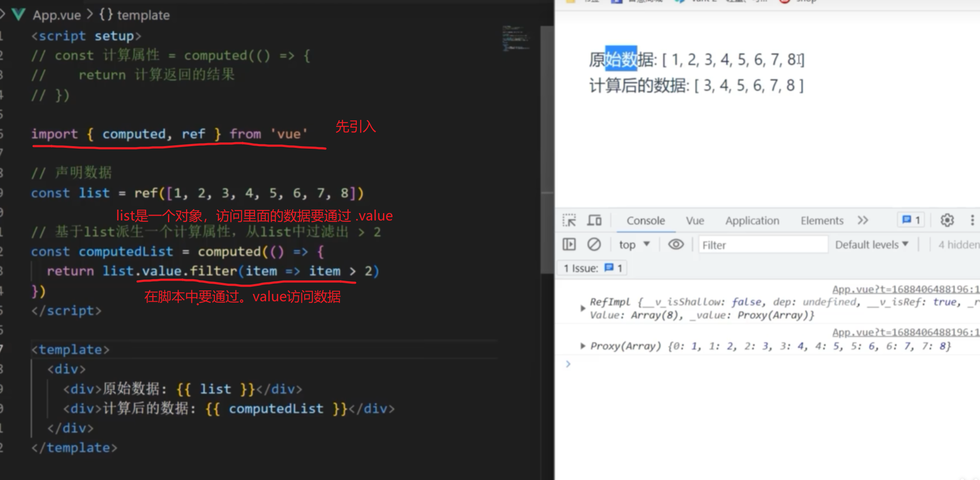Switch to the Application tab
This screenshot has width=980, height=480.
point(752,220)
